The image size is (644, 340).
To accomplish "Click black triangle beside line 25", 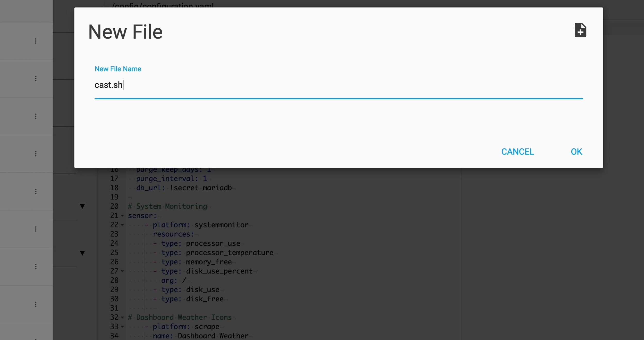I will (82, 253).
